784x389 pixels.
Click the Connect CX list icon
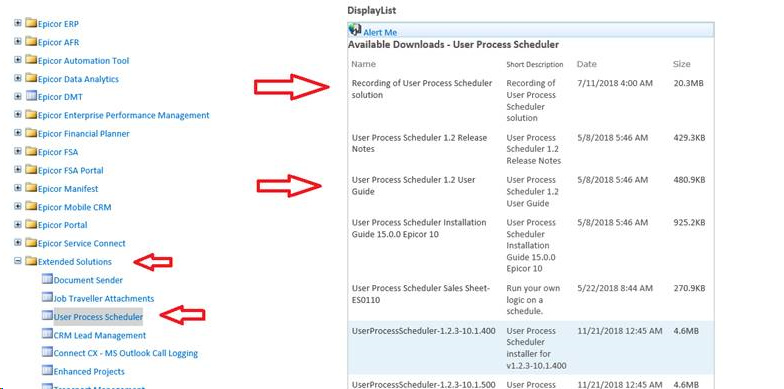point(47,352)
